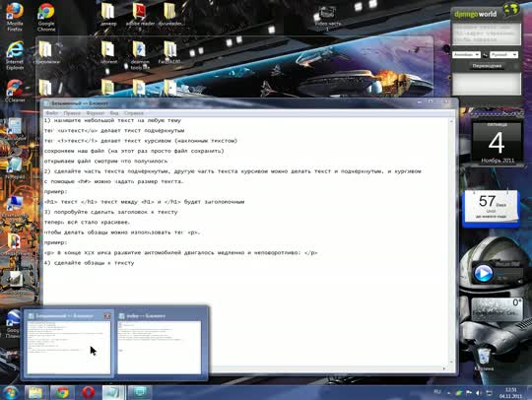Click the Notepad taskbar button
Viewport: 532px width, 400px height.
(x=113, y=393)
